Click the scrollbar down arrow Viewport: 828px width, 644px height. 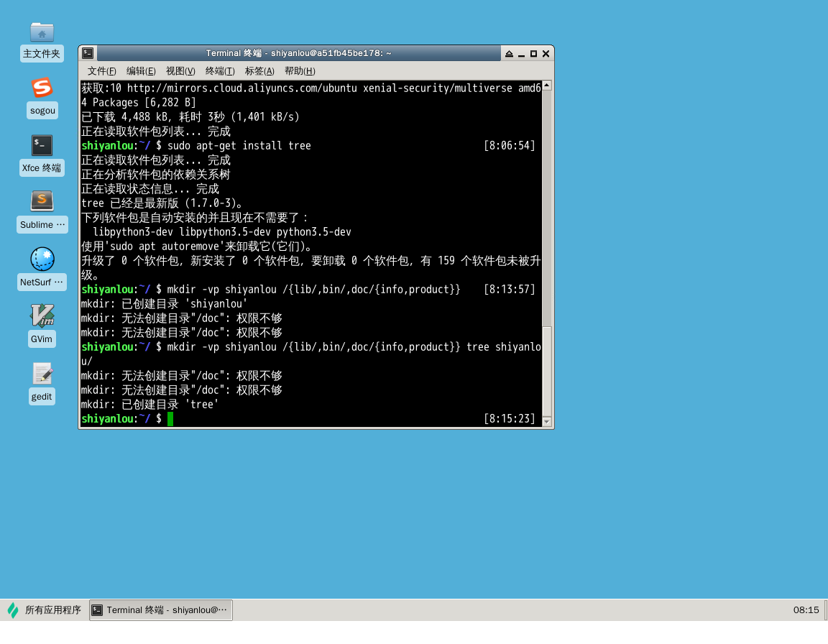point(546,421)
